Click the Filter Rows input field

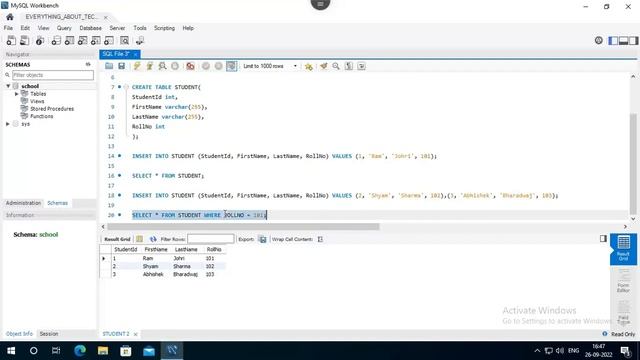(x=211, y=239)
